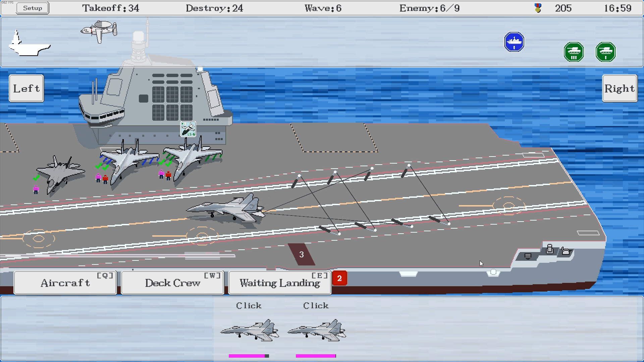Click the medal score icon

[538, 8]
